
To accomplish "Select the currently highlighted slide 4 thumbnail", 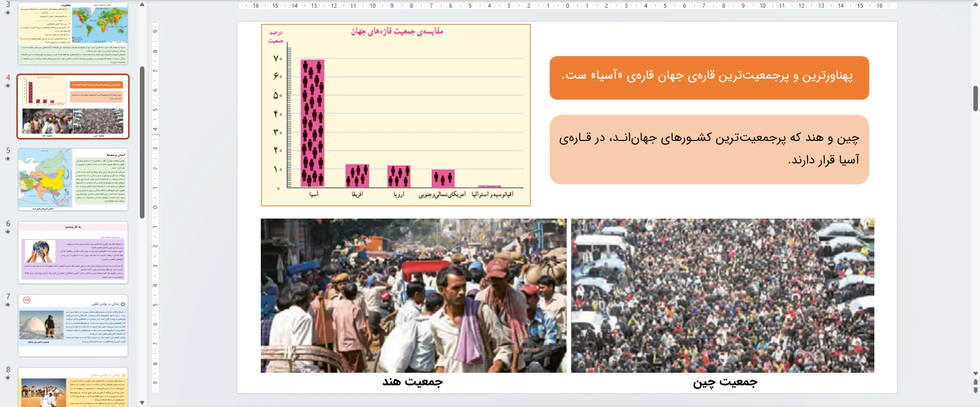I will tap(73, 106).
